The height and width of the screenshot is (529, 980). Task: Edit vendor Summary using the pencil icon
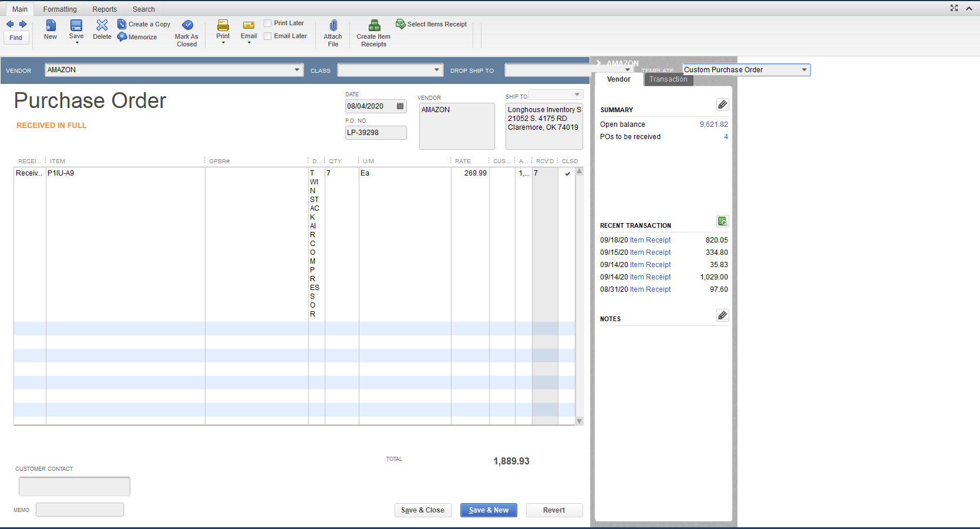[722, 104]
